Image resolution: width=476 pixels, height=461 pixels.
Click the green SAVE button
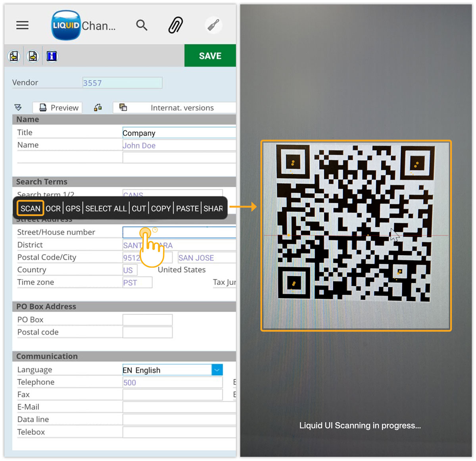[x=210, y=56]
